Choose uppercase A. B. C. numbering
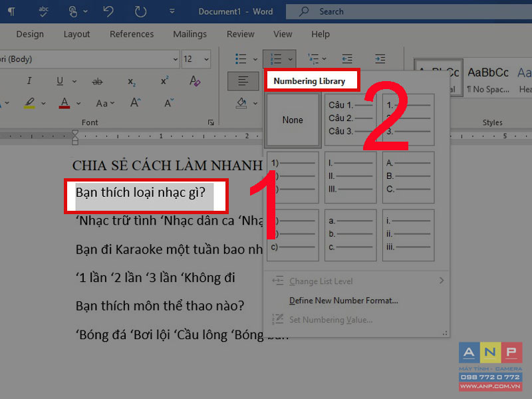The width and height of the screenshot is (532, 399). 408,178
